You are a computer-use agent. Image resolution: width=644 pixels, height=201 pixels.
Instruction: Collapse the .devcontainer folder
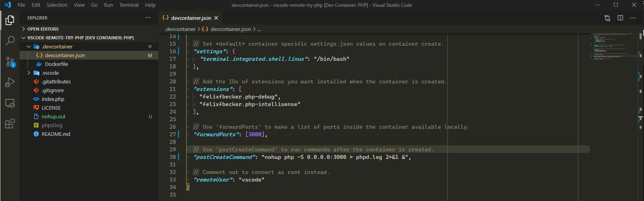click(29, 46)
